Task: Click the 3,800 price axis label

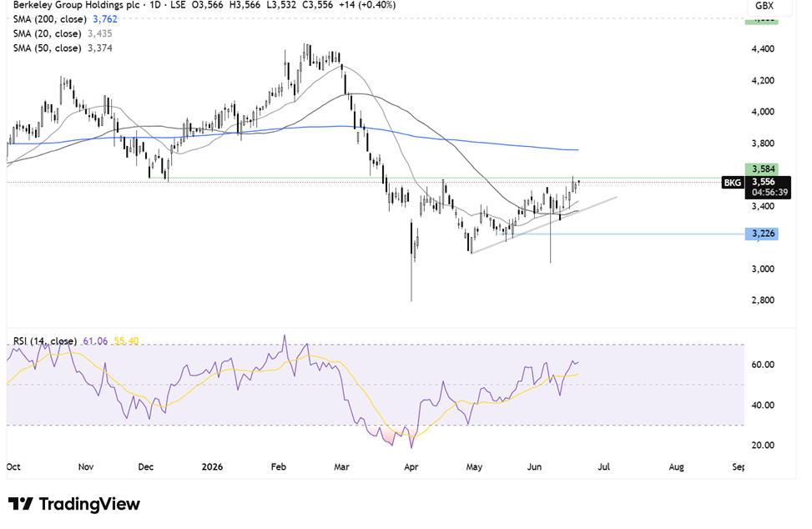Action: [764, 144]
